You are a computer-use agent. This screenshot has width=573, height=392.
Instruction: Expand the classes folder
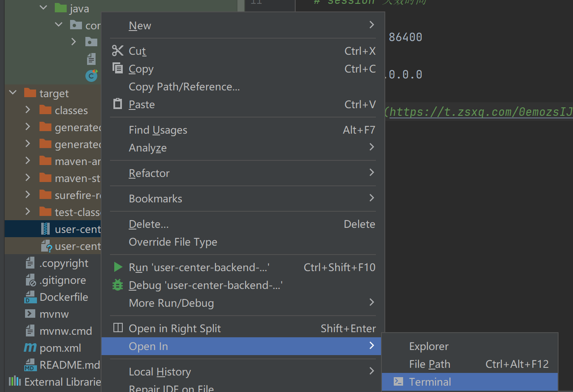28,110
